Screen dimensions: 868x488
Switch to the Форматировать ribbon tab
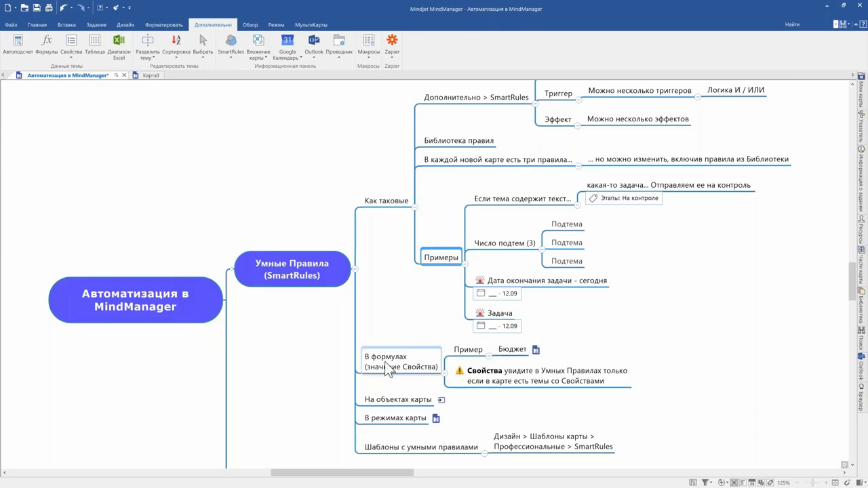point(164,24)
